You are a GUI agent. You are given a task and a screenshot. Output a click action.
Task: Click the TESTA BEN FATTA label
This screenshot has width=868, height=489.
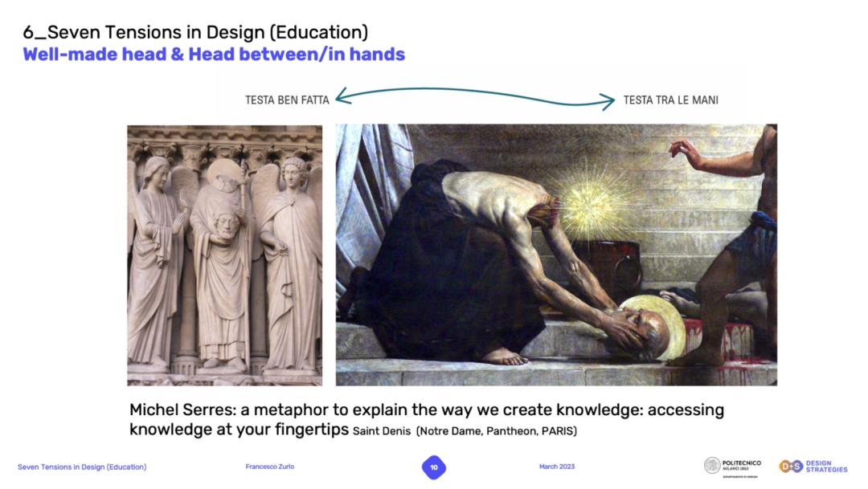pos(287,100)
